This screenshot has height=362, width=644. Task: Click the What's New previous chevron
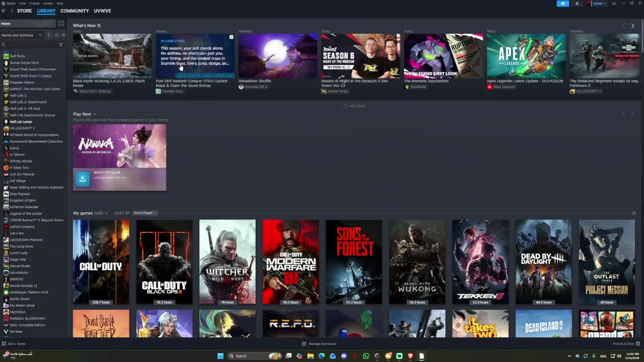pyautogui.click(x=623, y=26)
